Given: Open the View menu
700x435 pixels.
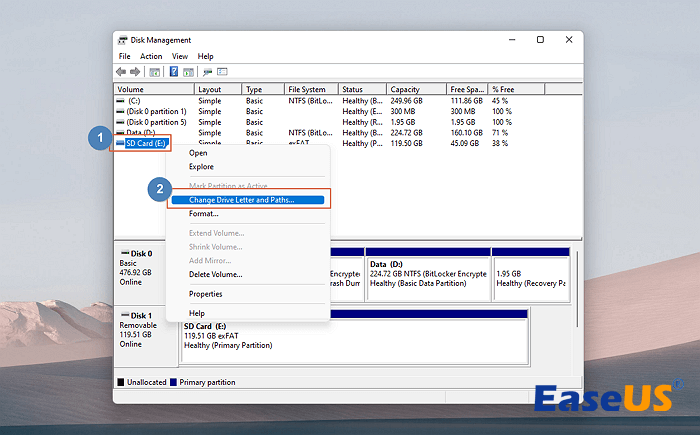Looking at the screenshot, I should point(180,56).
